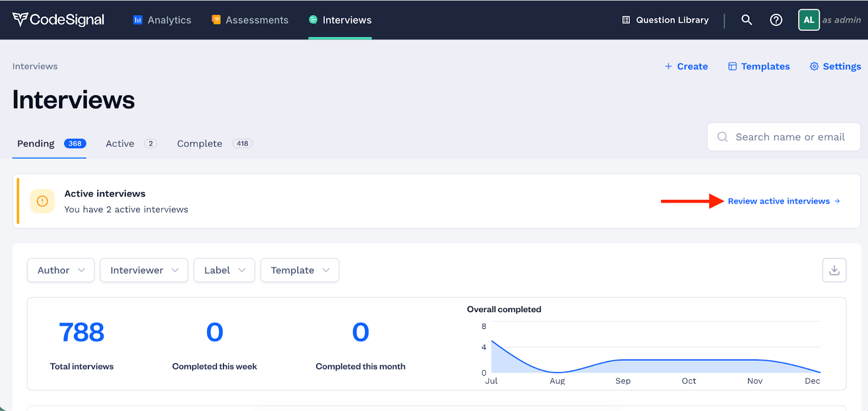Open the Label filter dropdown
Screen dimensions: 868x411
pyautogui.click(x=224, y=270)
